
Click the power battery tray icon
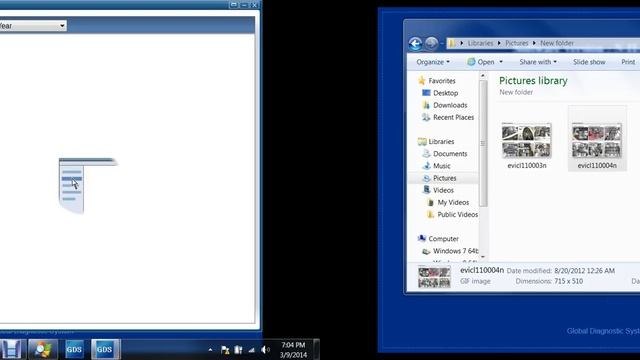click(238, 350)
